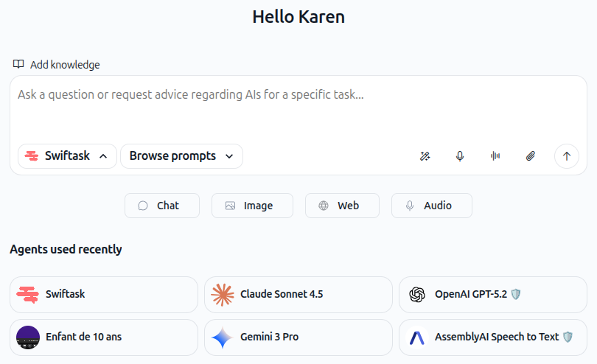Attach a file with the paperclip icon
This screenshot has height=364, width=597.
click(x=531, y=156)
